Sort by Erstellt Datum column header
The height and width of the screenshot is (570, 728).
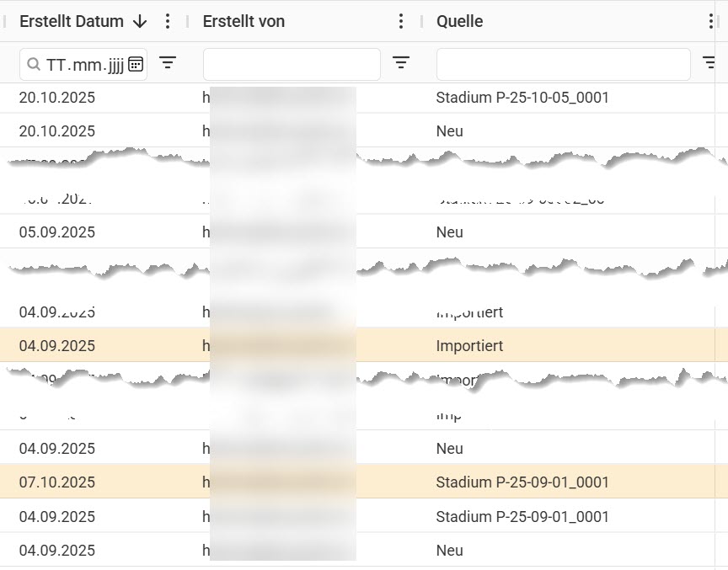tap(72, 21)
